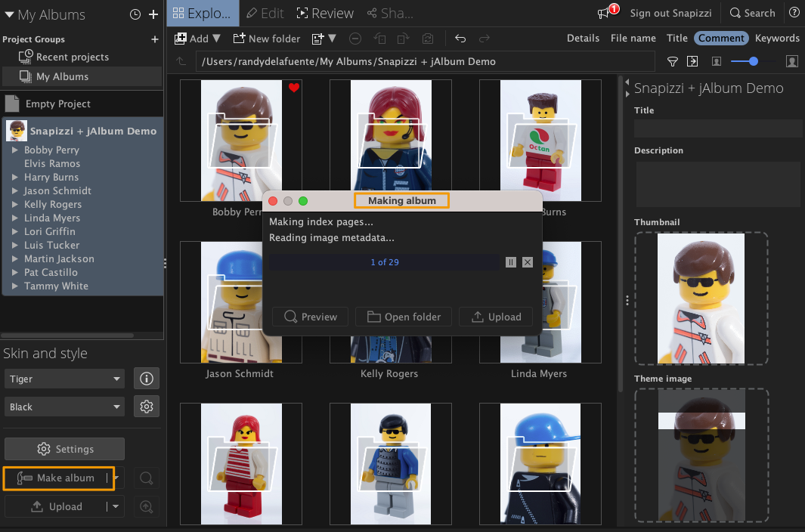Expand the Harry Burns tree folder

tap(15, 177)
